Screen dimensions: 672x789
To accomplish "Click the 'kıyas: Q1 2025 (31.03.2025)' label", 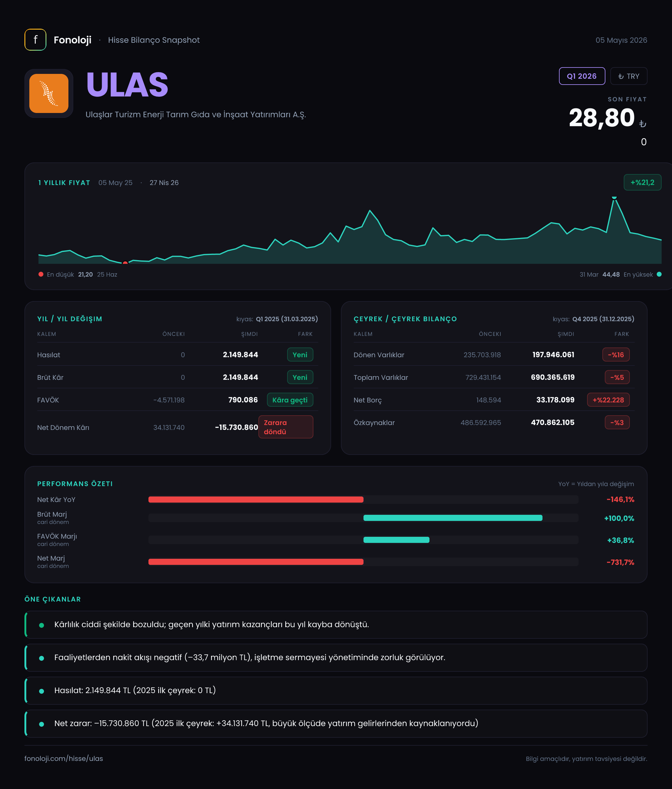I will 277,319.
